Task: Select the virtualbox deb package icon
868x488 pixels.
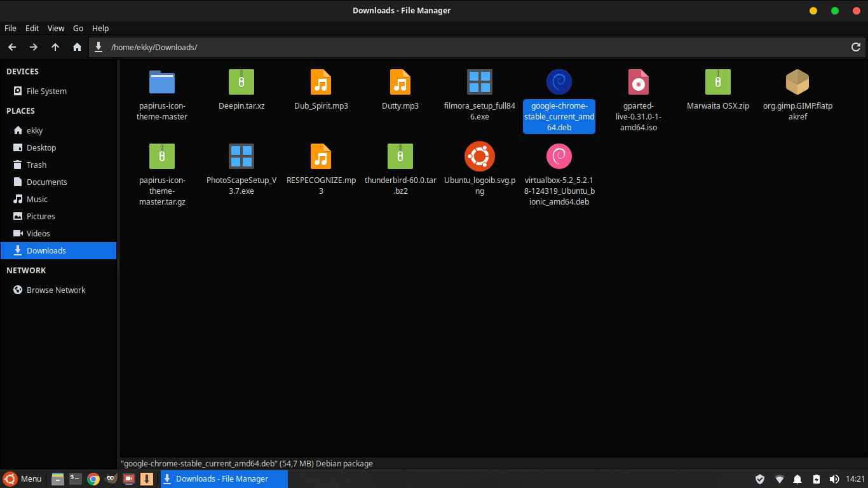Action: 559,156
